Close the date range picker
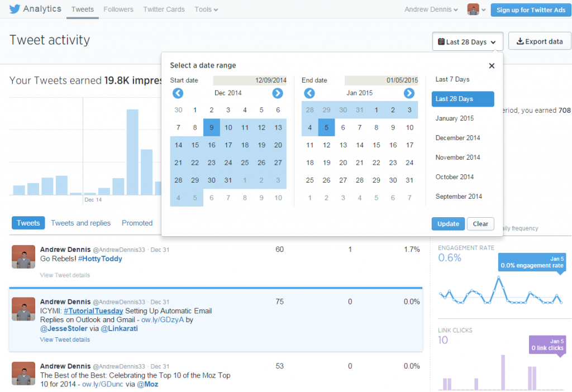Image resolution: width=572 pixels, height=392 pixels. click(492, 66)
